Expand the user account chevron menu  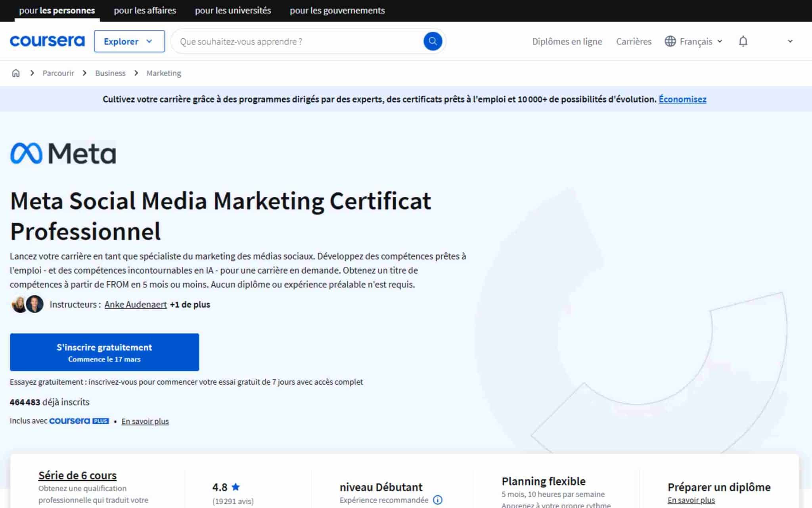point(790,41)
